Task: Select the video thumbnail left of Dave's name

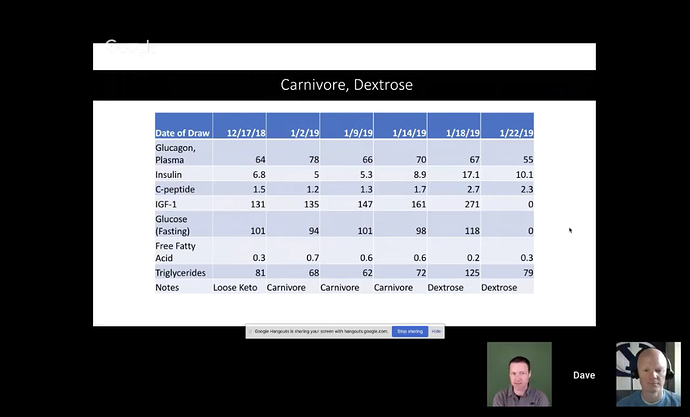Action: [x=519, y=374]
